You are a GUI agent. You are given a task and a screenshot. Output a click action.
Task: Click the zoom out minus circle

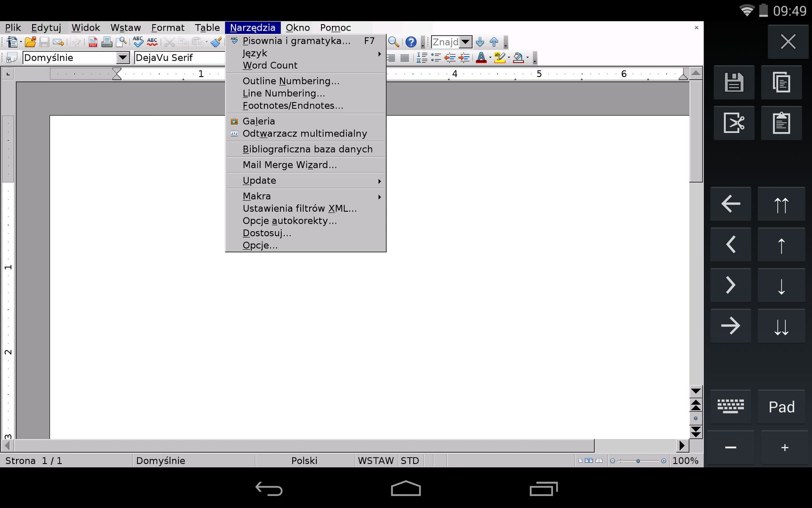click(x=612, y=461)
